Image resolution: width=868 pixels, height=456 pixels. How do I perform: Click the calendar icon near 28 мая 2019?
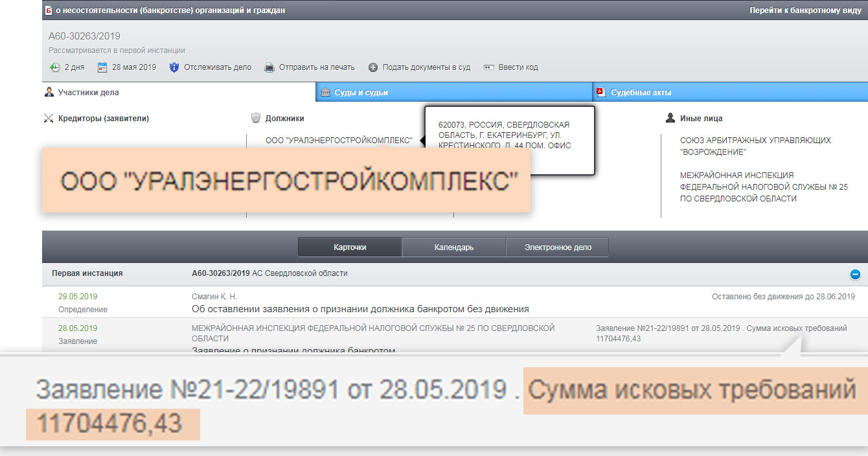(102, 67)
